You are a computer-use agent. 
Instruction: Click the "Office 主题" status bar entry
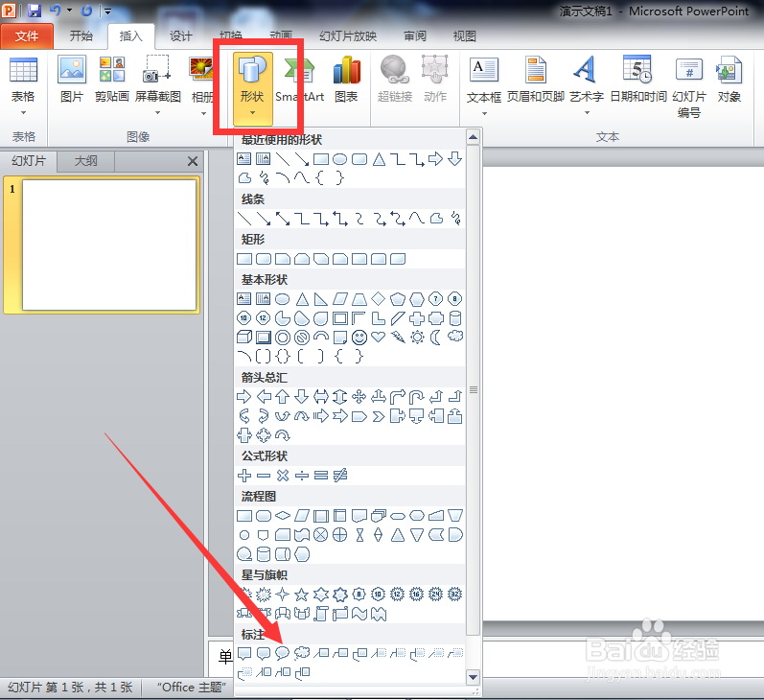(192, 688)
